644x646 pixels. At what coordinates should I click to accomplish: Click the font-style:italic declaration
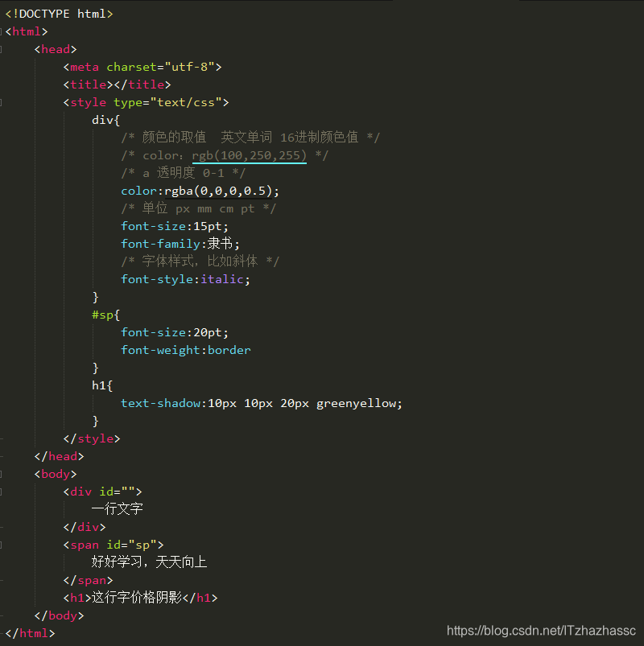(185, 280)
